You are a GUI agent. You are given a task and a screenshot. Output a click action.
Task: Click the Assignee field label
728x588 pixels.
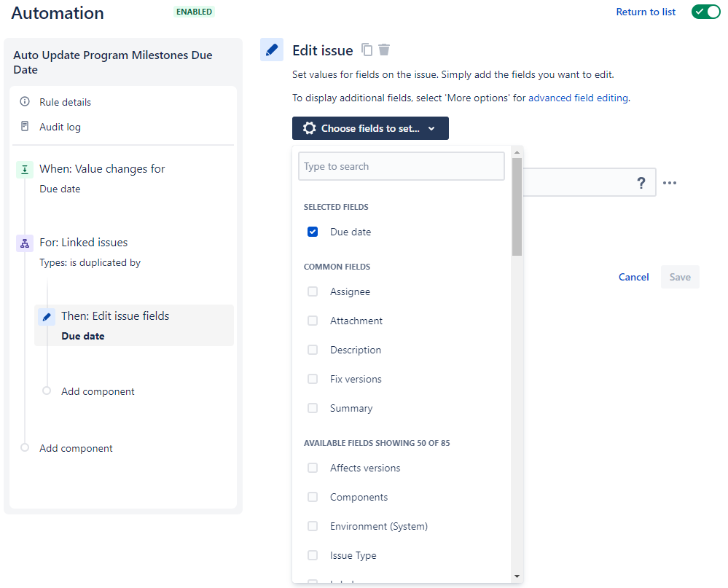[x=350, y=292]
